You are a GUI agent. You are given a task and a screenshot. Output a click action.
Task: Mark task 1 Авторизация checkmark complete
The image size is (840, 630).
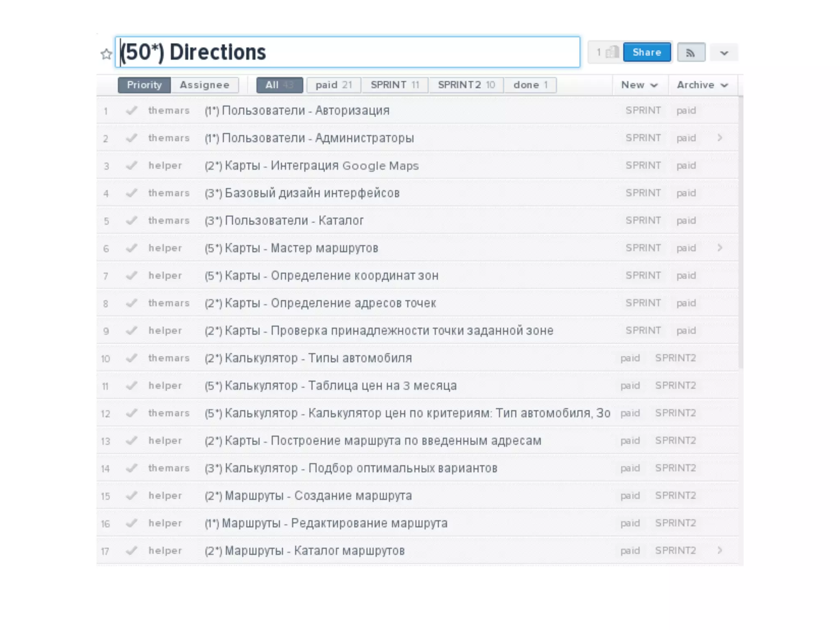pos(132,110)
